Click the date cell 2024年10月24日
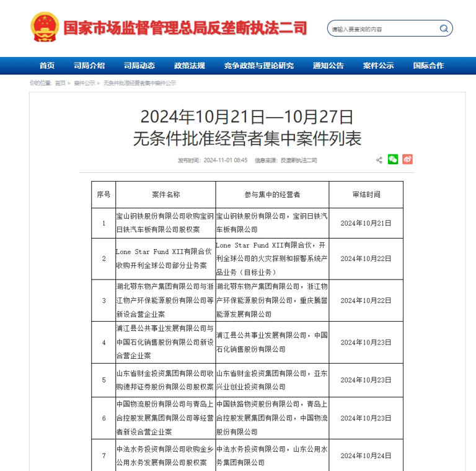Screen dimensions: 476x471 (x=366, y=456)
